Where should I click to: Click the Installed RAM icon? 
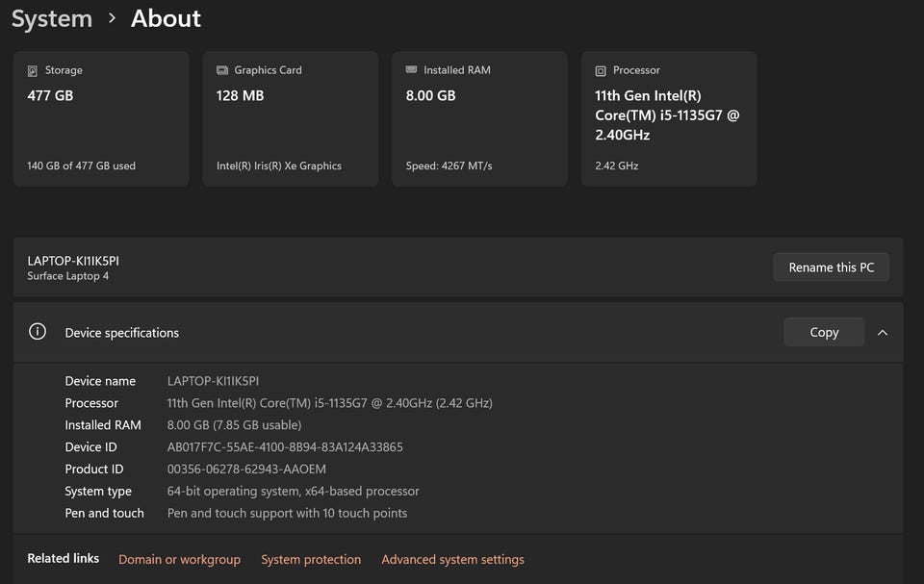(412, 70)
